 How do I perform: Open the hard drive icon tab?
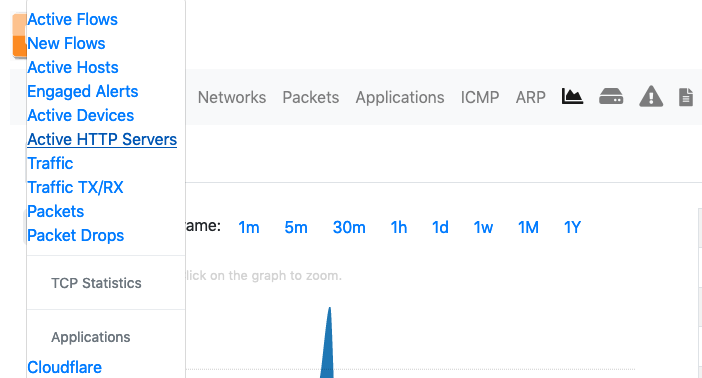[611, 96]
